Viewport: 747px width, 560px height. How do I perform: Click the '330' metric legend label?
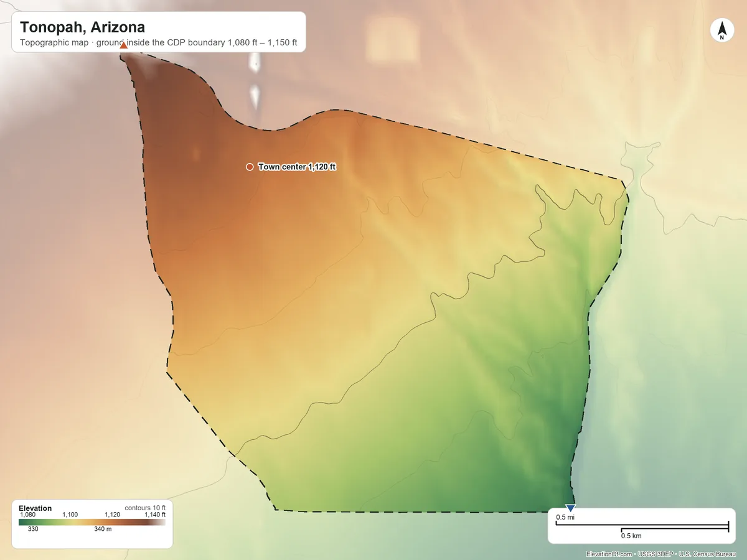[34, 529]
